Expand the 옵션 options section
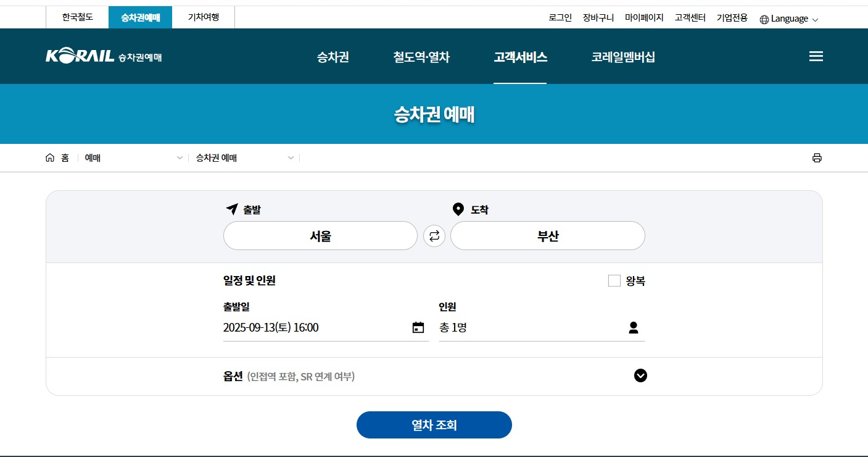This screenshot has height=457, width=868. point(640,375)
